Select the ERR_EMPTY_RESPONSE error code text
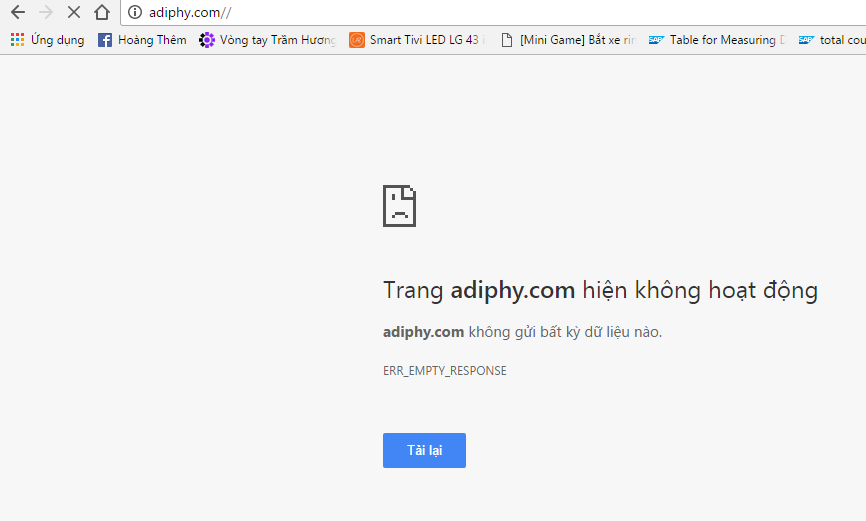This screenshot has height=521, width=866. tap(445, 371)
